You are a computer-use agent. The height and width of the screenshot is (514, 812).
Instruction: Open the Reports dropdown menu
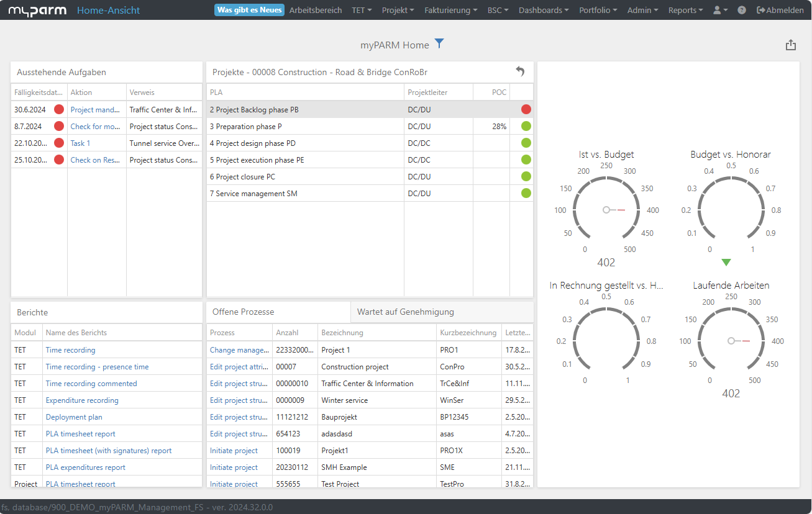pos(686,10)
